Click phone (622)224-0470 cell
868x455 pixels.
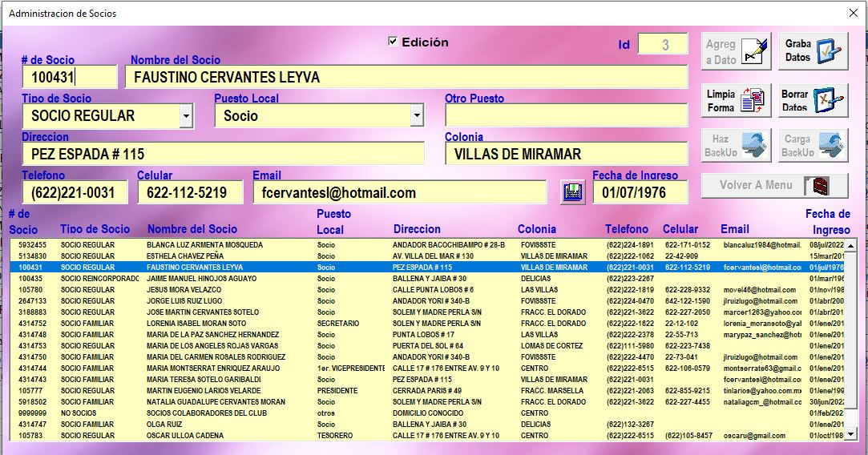tap(631, 301)
